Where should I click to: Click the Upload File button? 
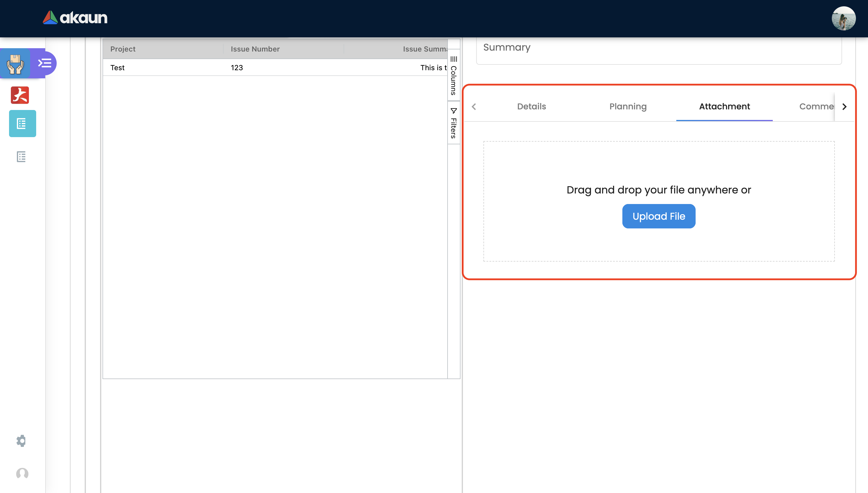(659, 216)
